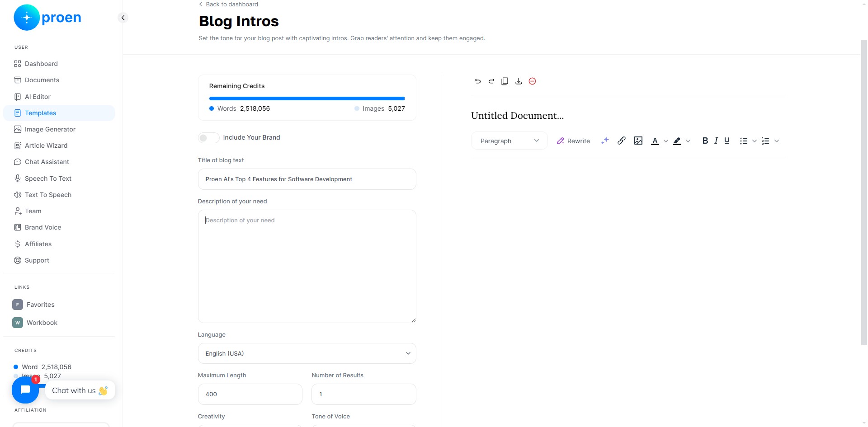This screenshot has width=868, height=427.
Task: Click the AI sparkle icon in editor
Action: pyautogui.click(x=605, y=141)
